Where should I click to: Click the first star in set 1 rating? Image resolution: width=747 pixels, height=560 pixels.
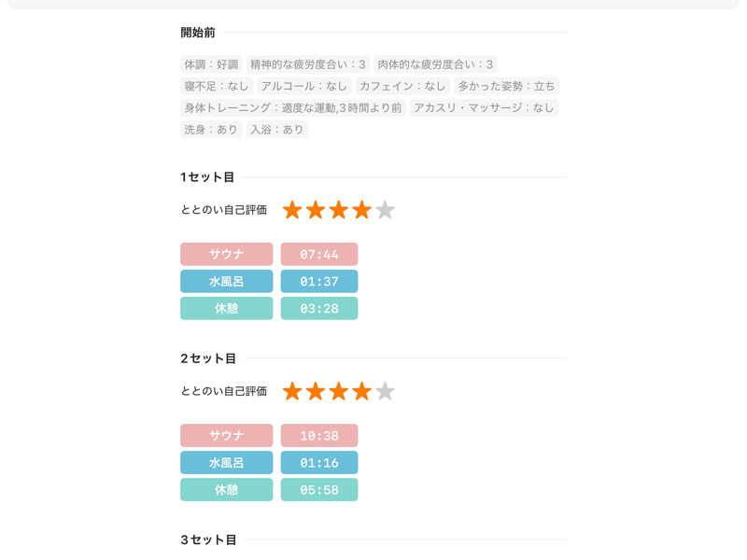292,210
